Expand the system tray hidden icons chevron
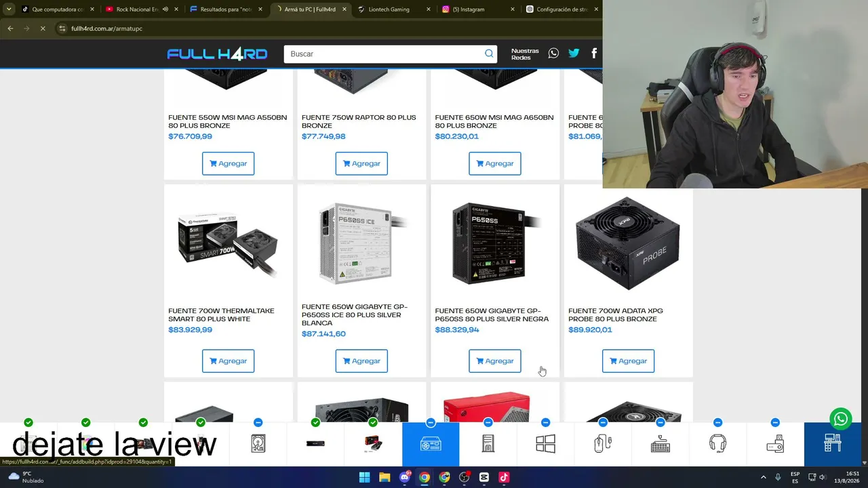The image size is (868, 488). pyautogui.click(x=763, y=477)
